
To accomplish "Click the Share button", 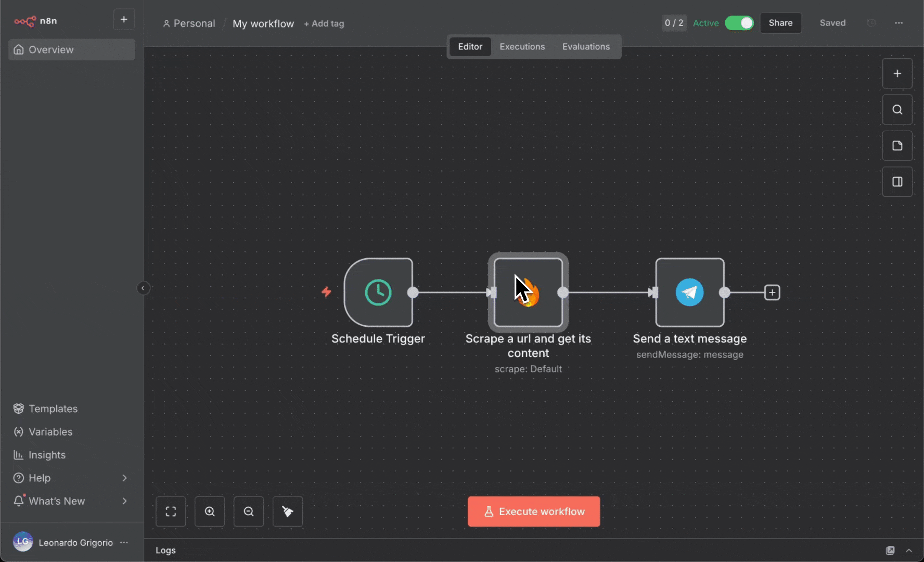I will pyautogui.click(x=781, y=23).
